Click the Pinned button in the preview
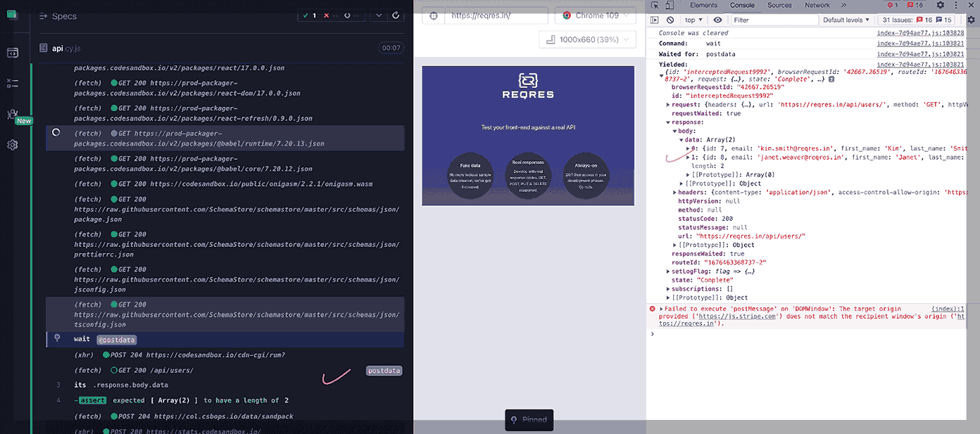 click(529, 420)
